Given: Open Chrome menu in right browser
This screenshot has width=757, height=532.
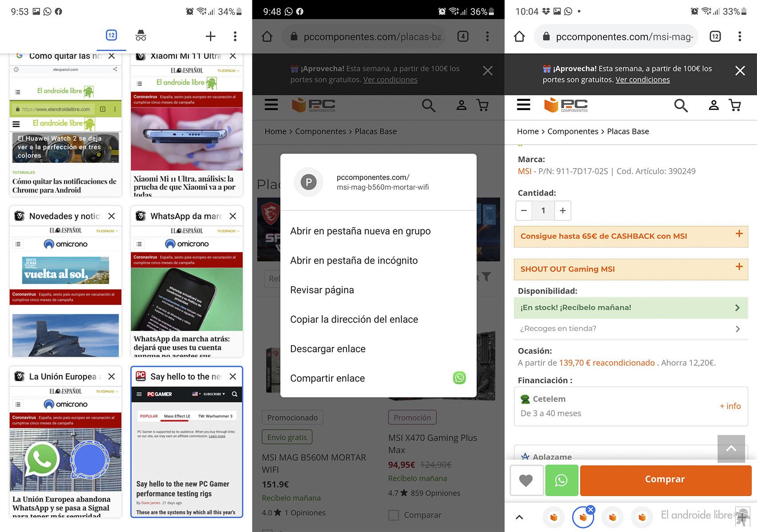Looking at the screenshot, I should (740, 36).
